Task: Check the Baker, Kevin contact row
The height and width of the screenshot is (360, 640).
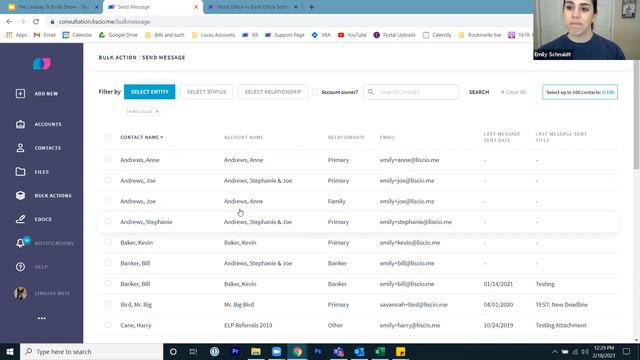Action: click(108, 242)
